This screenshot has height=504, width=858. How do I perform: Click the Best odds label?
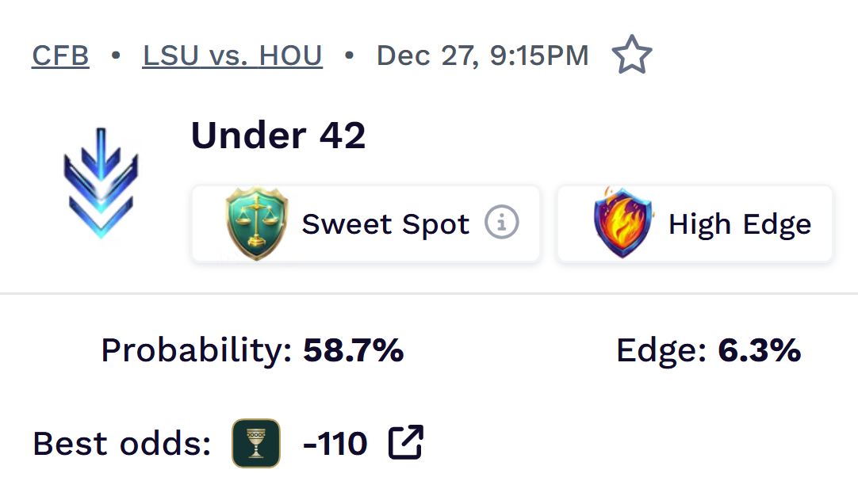(122, 444)
